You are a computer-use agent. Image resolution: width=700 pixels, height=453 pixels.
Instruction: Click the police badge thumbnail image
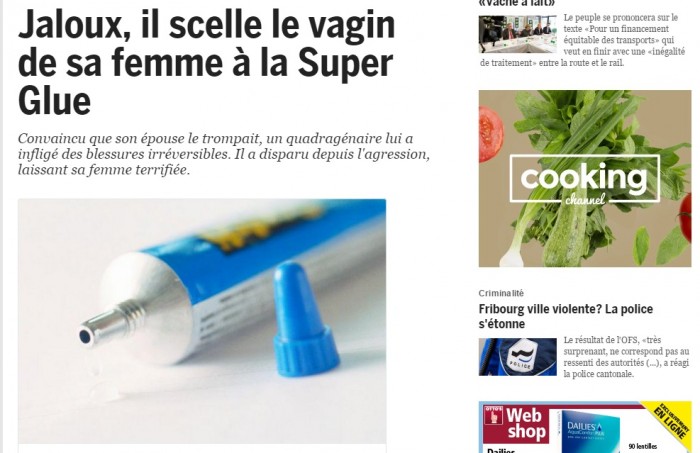[517, 357]
